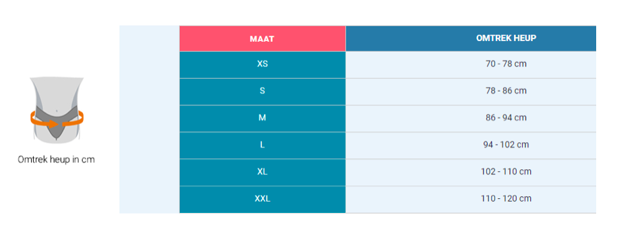Select the XS size cell

[263, 65]
